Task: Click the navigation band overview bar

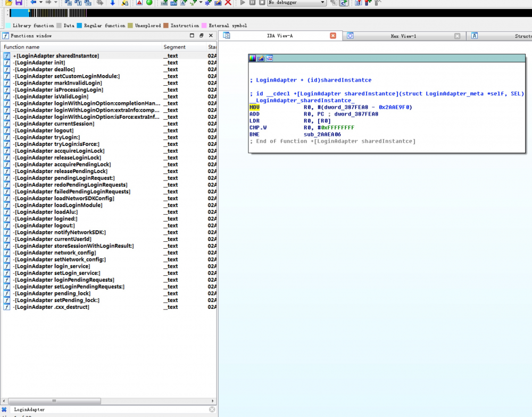Action: coord(266,13)
